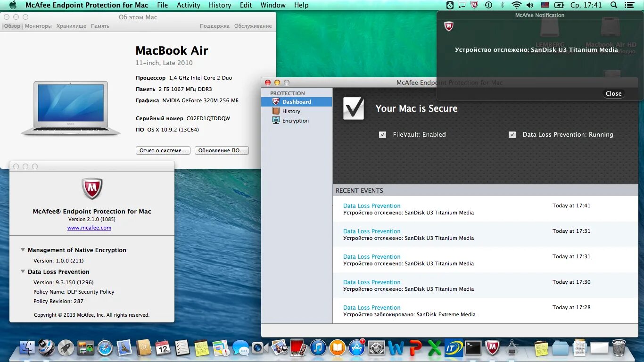
Task: Open Messages chat bubble in dock
Action: (x=240, y=348)
